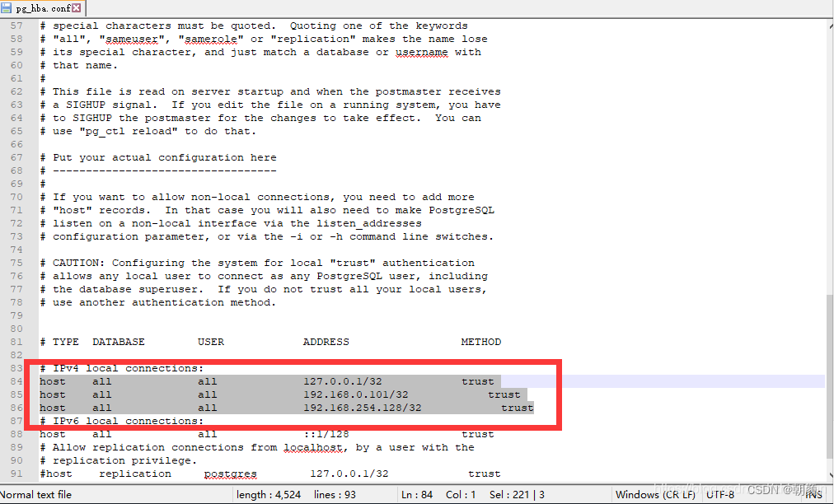Viewport: 834px width, 504px height.
Task: Click the 'Sel : 221 | 3' status entry
Action: [517, 495]
